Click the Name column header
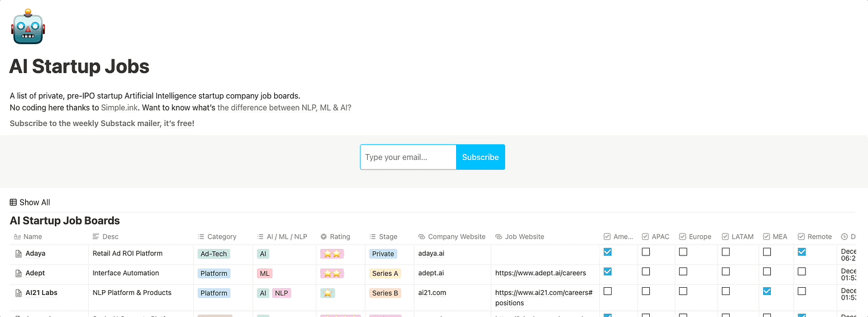The height and width of the screenshot is (317, 868). click(x=28, y=237)
